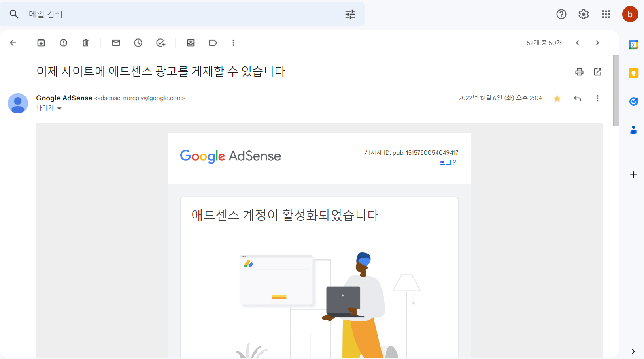Toggle the star on this message
This screenshot has width=644, height=359.
pos(557,98)
